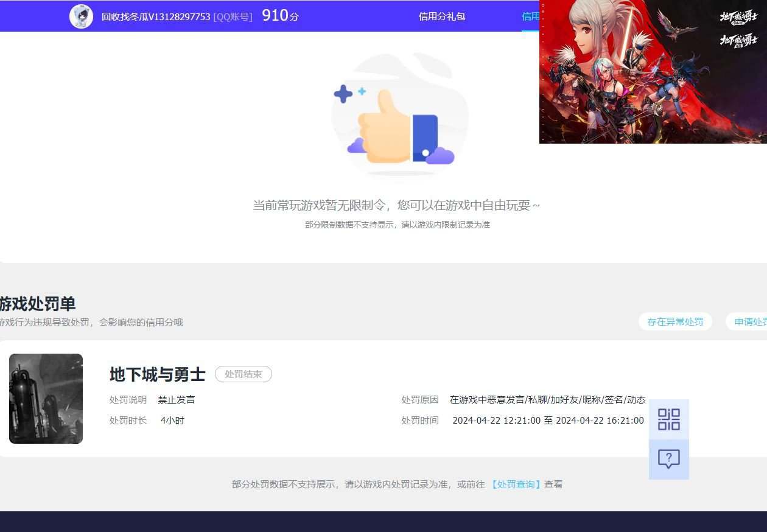Open the QR code floating icon
The width and height of the screenshot is (767, 532).
click(669, 419)
